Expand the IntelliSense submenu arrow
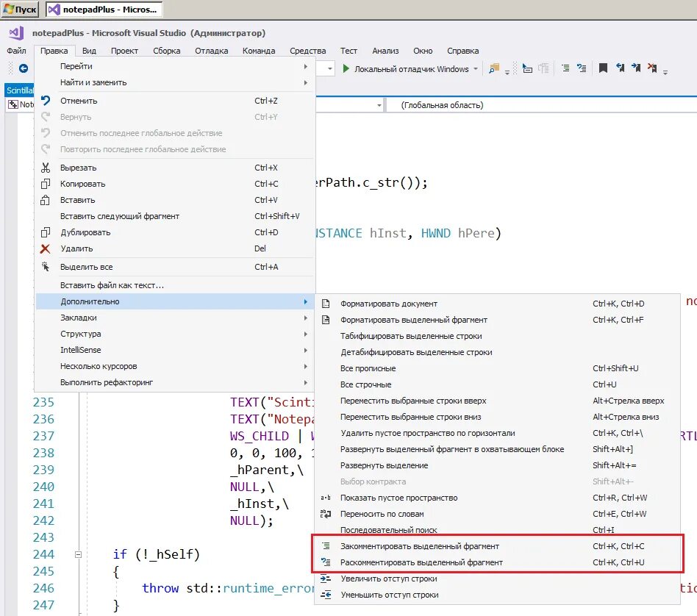This screenshot has height=616, width=697. click(305, 350)
